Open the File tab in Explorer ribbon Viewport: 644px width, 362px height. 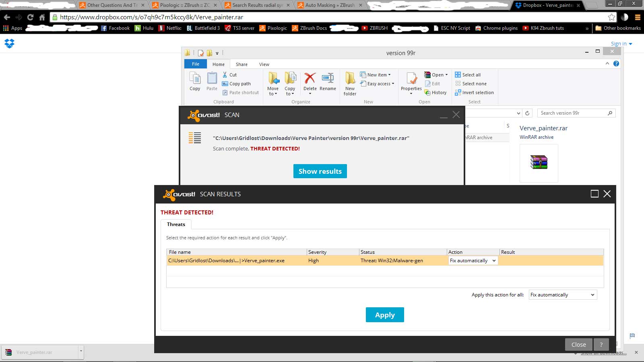(x=196, y=64)
